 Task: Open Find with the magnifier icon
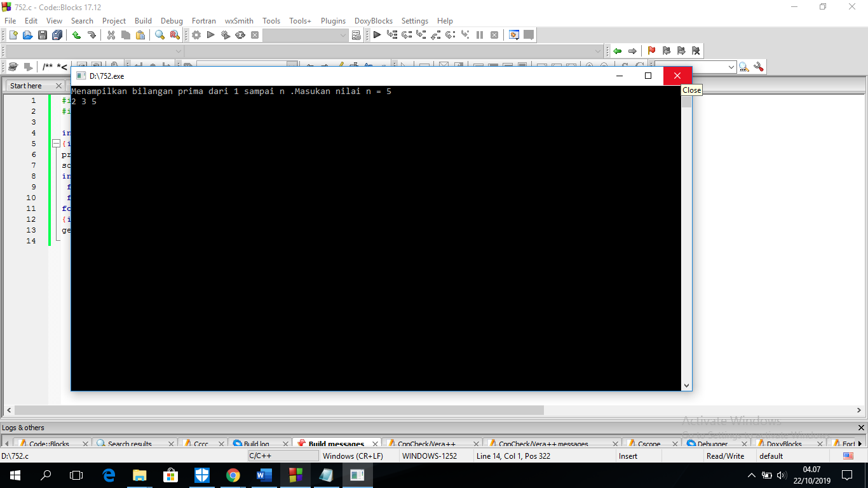pos(160,35)
